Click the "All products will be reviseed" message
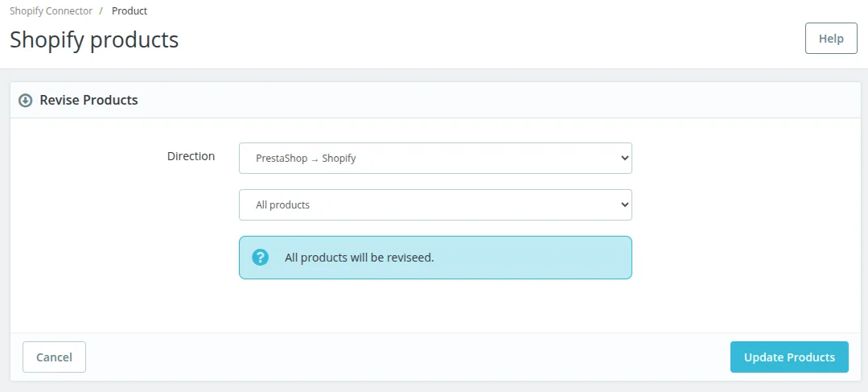This screenshot has height=392, width=868. 359,258
